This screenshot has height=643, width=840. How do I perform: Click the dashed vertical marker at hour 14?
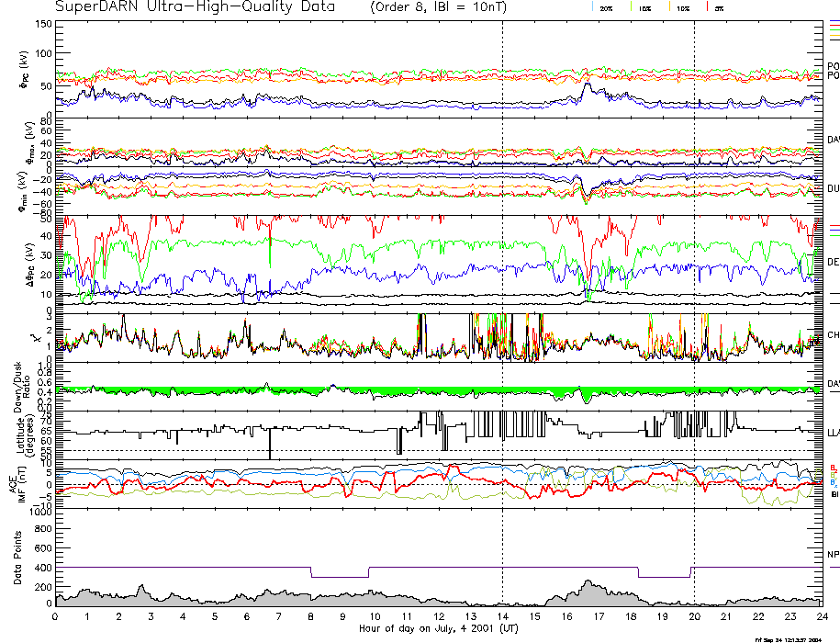(x=502, y=276)
